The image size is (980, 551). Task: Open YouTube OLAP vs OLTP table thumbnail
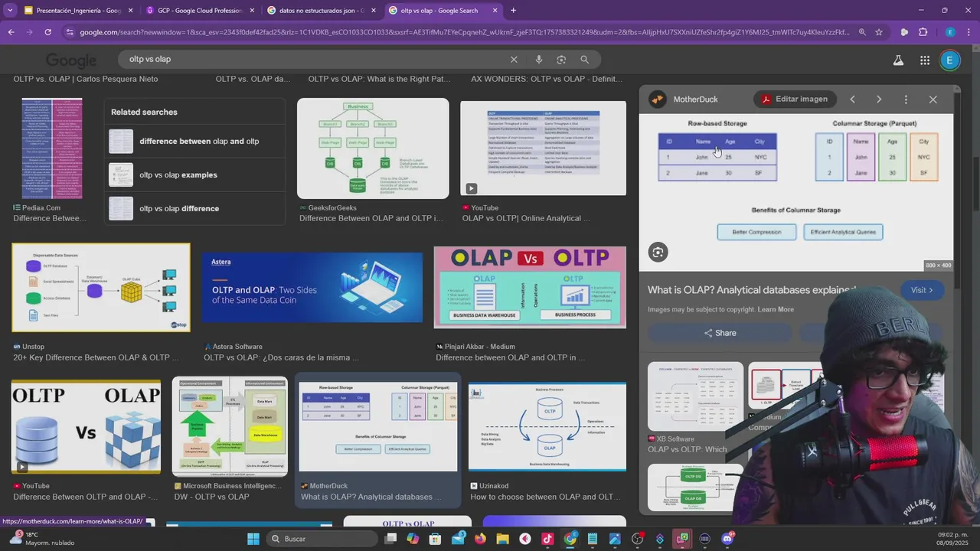(543, 148)
